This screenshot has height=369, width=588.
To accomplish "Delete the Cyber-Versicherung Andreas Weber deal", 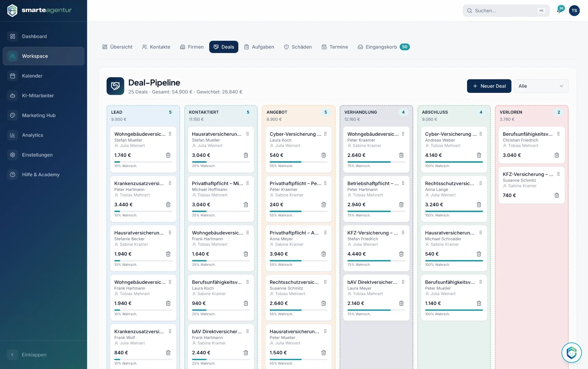I will click(x=479, y=155).
